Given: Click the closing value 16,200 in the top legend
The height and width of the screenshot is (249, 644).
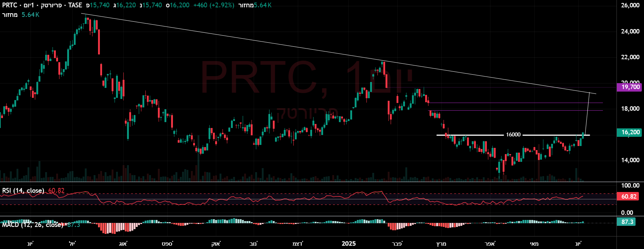Looking at the screenshot, I should click(180, 5).
